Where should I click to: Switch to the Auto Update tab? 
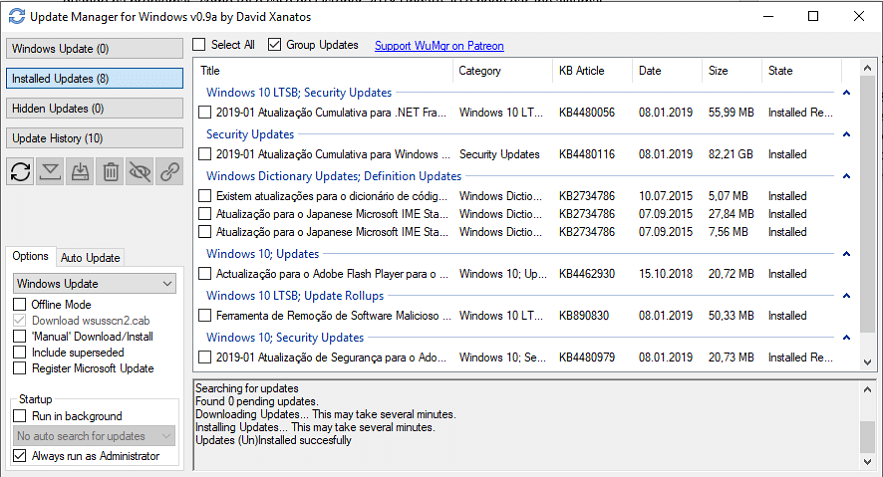[90, 258]
